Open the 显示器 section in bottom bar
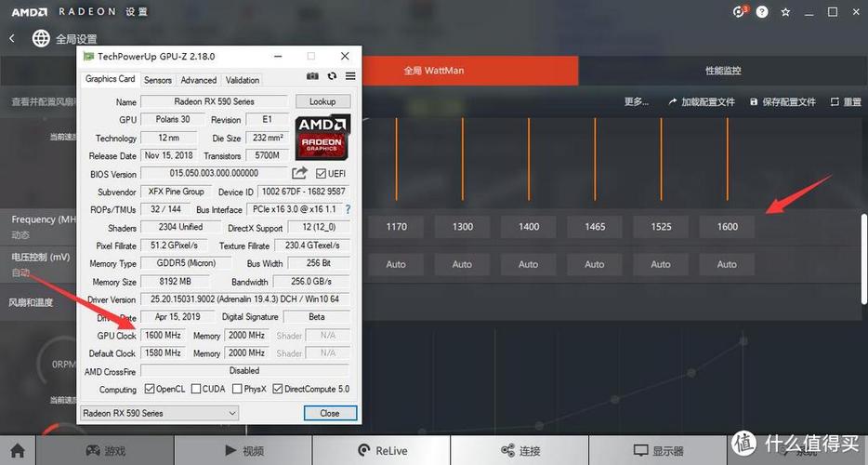The height and width of the screenshot is (465, 868). tap(658, 451)
